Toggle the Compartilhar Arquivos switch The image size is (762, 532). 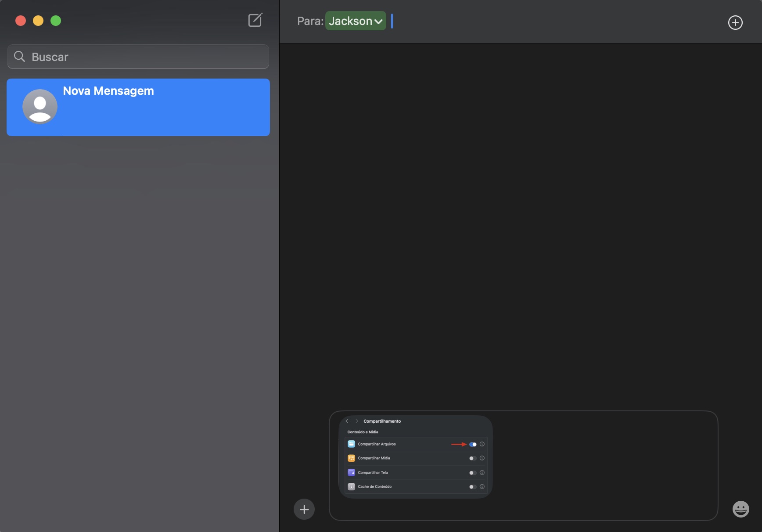(x=473, y=444)
